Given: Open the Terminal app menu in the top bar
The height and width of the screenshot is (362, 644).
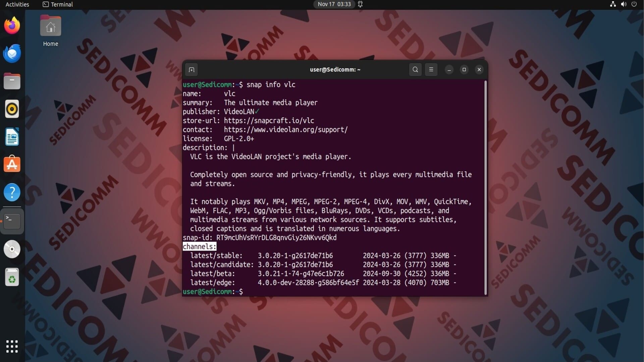Looking at the screenshot, I should pyautogui.click(x=58, y=4).
